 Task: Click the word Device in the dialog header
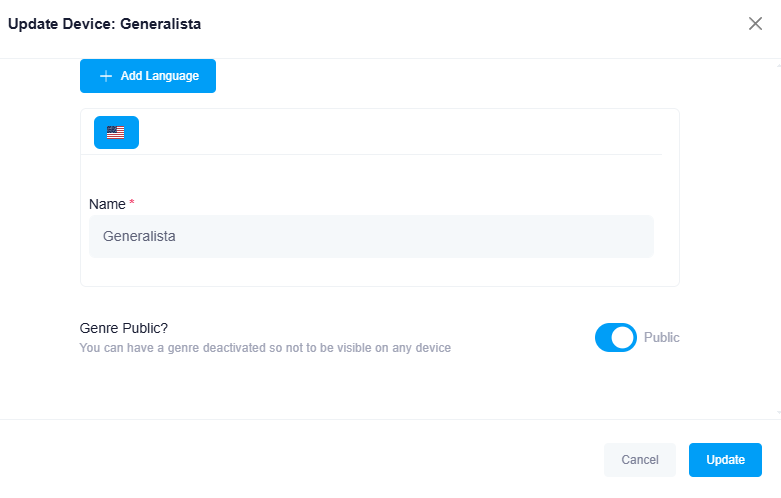pos(86,24)
